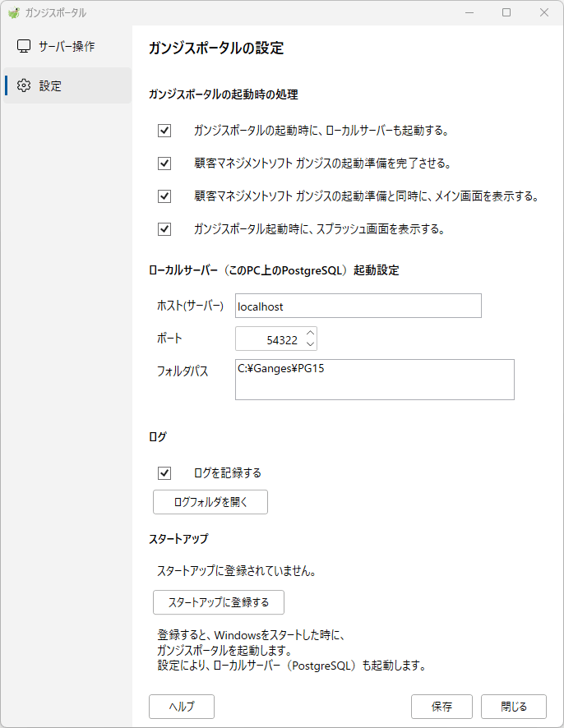Click the ガンジスポータル app icon in title bar
The height and width of the screenshot is (728, 564).
[x=14, y=12]
